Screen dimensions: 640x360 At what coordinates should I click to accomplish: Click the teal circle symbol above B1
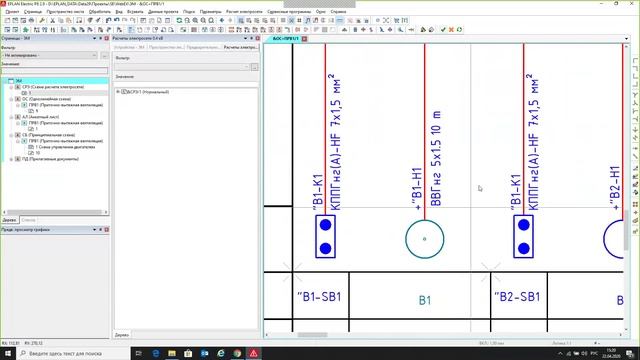tap(424, 239)
